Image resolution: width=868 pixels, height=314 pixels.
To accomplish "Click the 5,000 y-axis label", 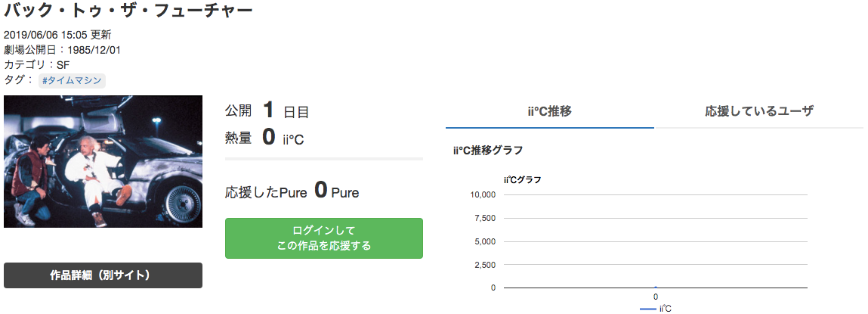I will coord(484,241).
